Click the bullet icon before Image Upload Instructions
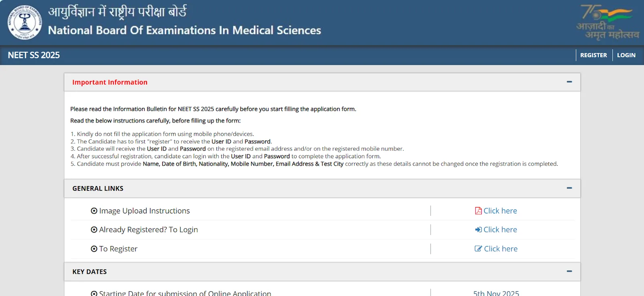Screen dimensions: 644x296 94,211
